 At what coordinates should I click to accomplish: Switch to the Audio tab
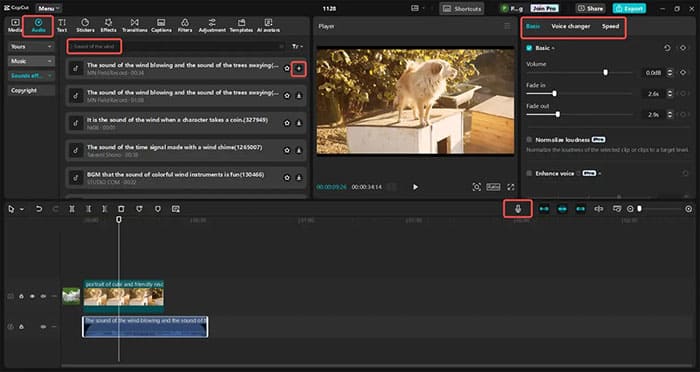coord(38,25)
